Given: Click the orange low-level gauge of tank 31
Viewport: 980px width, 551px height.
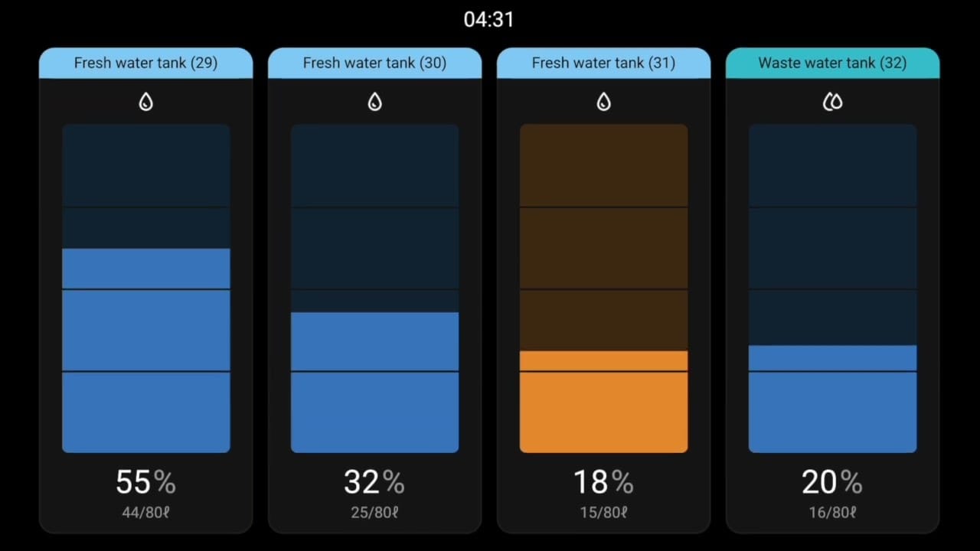Looking at the screenshot, I should [x=603, y=289].
